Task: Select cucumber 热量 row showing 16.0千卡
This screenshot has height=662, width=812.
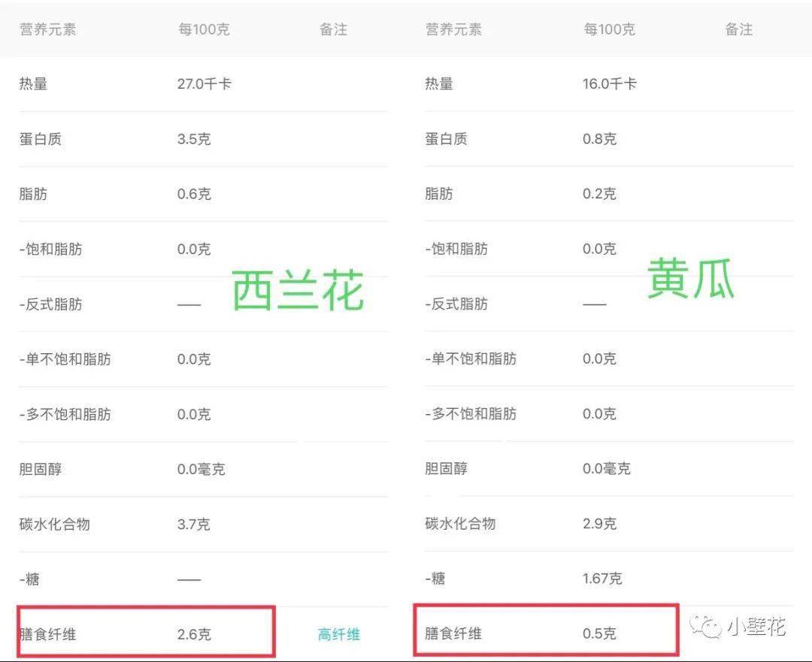Action: (609, 84)
